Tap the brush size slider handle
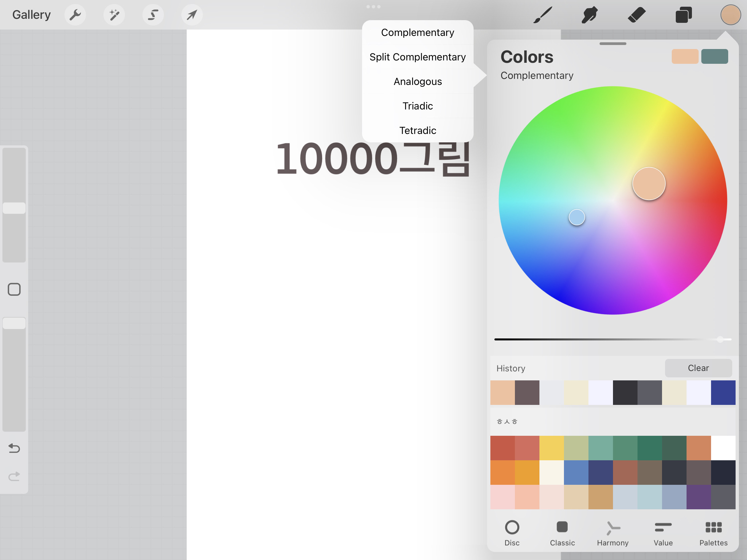The height and width of the screenshot is (560, 747). 14,208
